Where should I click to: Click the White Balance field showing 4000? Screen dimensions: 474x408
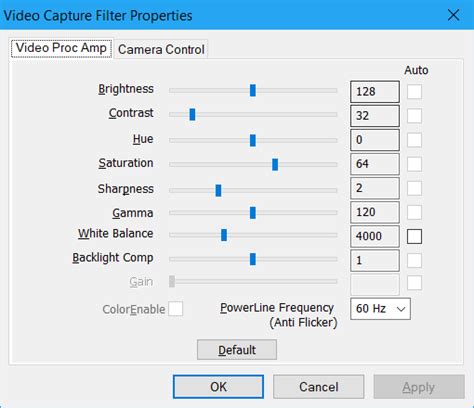(375, 236)
